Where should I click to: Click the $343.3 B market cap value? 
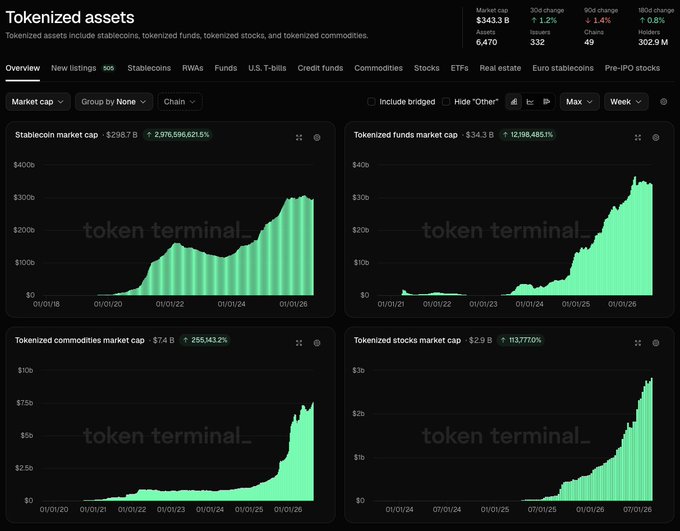[493, 20]
